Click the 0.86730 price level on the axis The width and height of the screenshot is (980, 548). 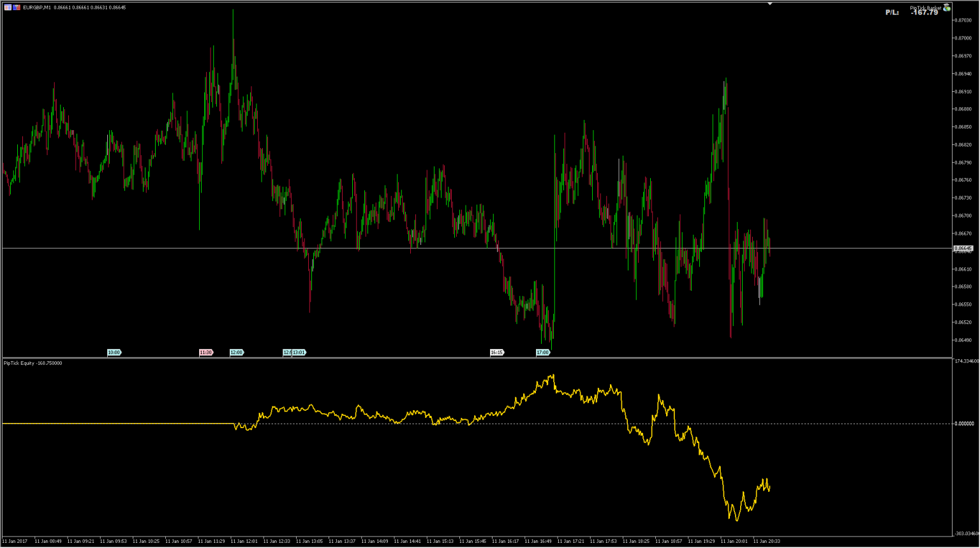click(x=963, y=198)
